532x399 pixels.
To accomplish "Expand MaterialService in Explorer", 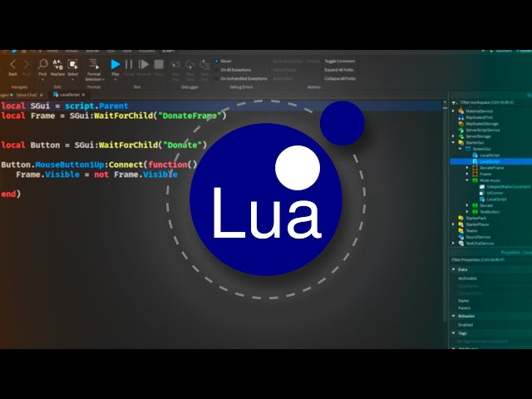I will pyautogui.click(x=453, y=111).
